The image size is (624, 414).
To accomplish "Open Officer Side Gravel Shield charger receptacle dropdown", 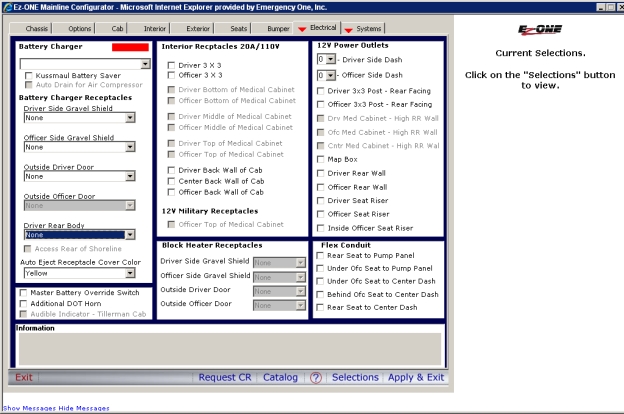I will pos(130,147).
